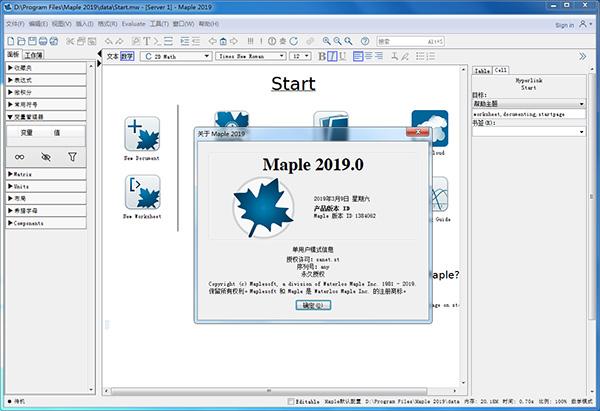The image size is (600, 411).
Task: Expand the Matrix palette
Action: (x=46, y=174)
